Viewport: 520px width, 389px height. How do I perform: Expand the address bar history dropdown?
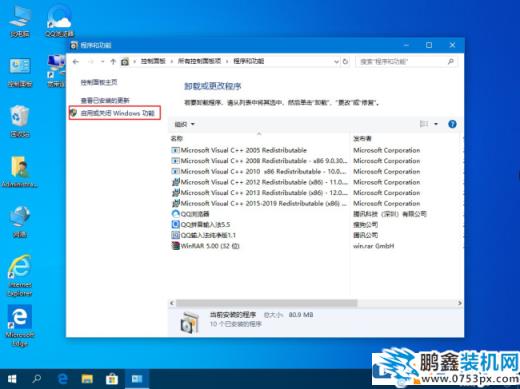(336, 62)
